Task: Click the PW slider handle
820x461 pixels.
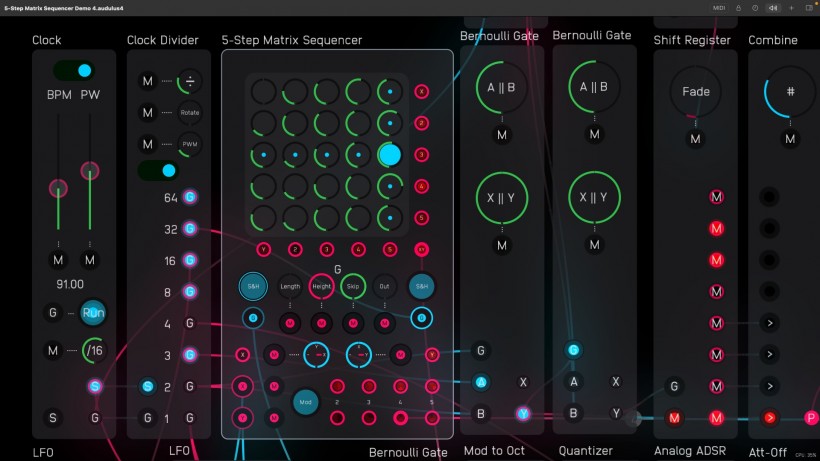Action: pyautogui.click(x=90, y=171)
